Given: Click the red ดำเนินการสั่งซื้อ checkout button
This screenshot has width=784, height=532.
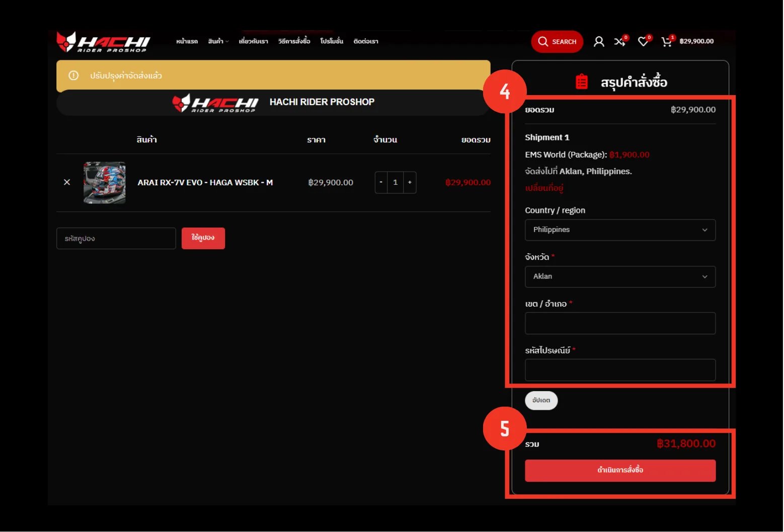Looking at the screenshot, I should tap(620, 471).
